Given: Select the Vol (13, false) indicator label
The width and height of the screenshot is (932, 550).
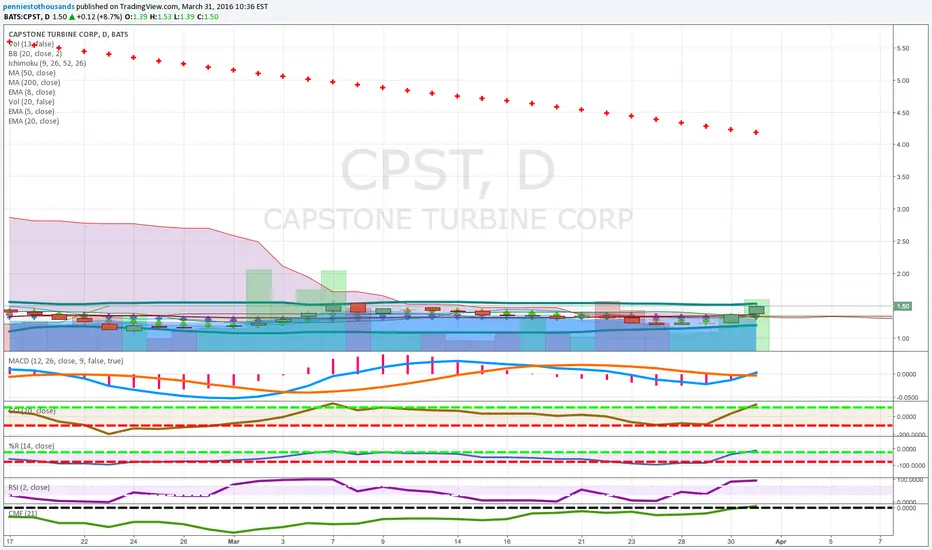Looking at the screenshot, I should pyautogui.click(x=31, y=44).
